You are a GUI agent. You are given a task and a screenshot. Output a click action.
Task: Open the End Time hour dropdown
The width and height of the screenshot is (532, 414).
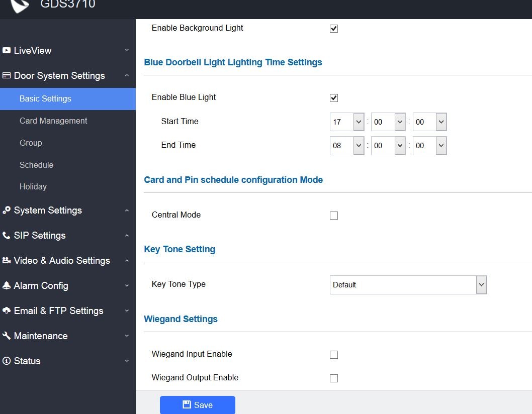click(347, 146)
